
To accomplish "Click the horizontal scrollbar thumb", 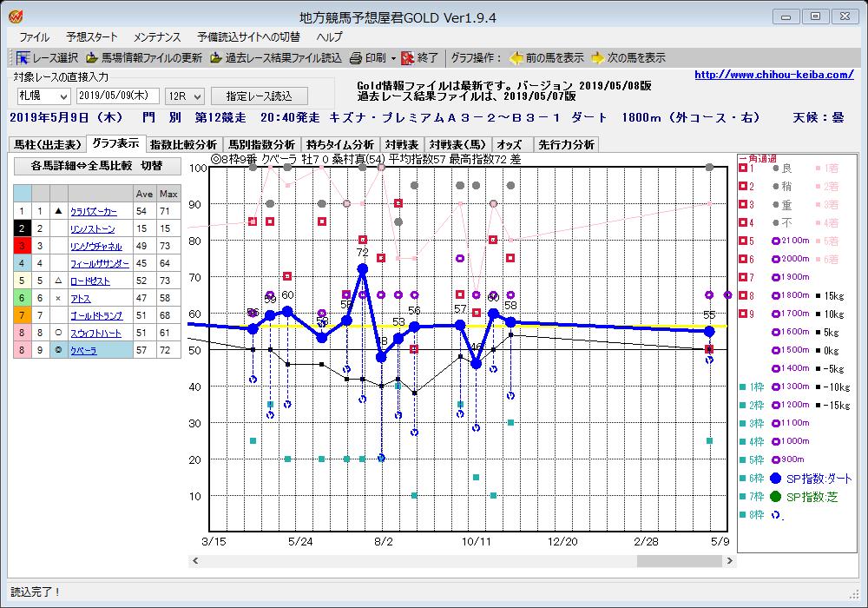I will click(680, 561).
